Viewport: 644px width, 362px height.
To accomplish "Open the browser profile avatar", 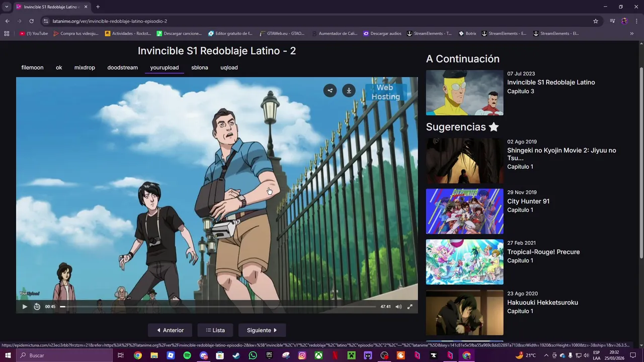I will (624, 21).
